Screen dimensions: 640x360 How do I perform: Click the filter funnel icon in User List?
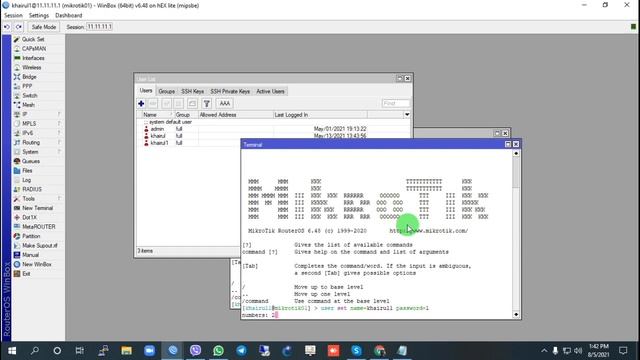(207, 104)
